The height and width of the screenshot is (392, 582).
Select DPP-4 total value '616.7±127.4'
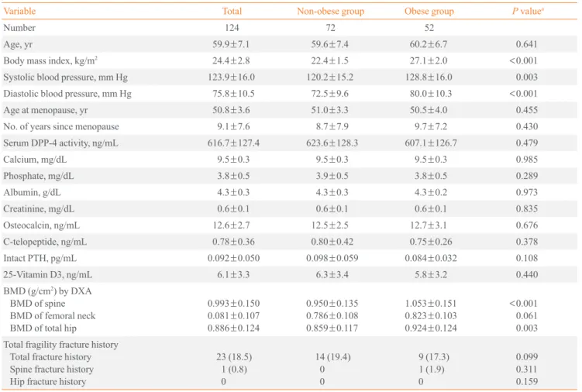[x=233, y=143]
